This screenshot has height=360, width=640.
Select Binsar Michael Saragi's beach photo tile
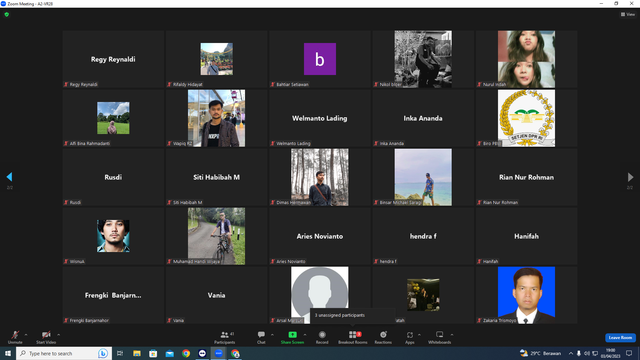point(423,177)
